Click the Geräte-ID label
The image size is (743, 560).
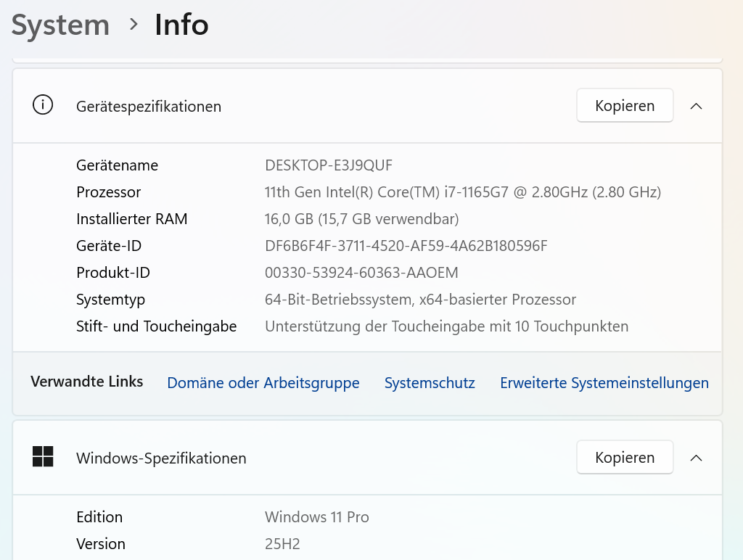coord(109,246)
